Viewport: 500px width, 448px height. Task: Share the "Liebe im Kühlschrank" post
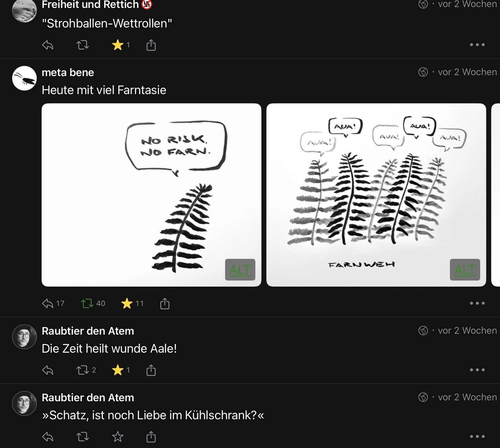coord(151,437)
